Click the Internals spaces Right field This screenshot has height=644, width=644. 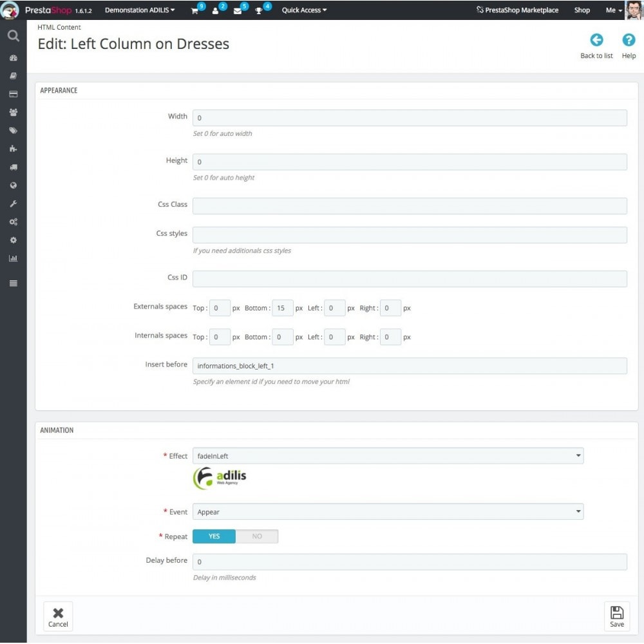click(x=390, y=337)
